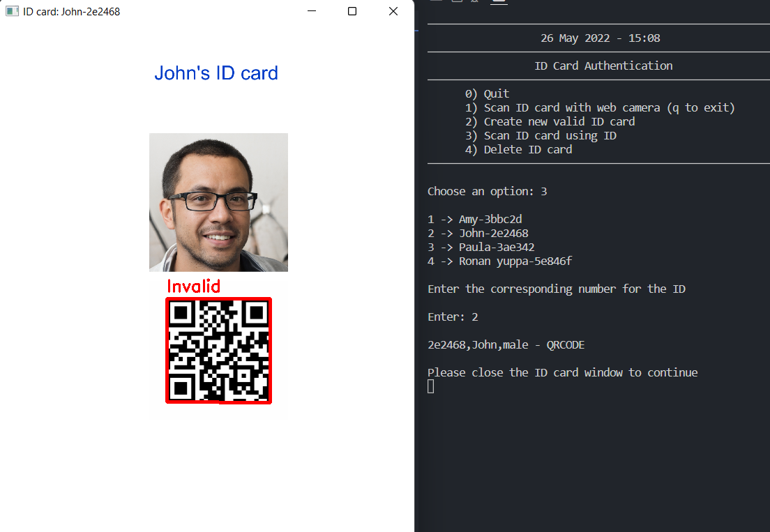The image size is (770, 532).
Task: Click the Scan ID card using ID line
Action: (541, 135)
